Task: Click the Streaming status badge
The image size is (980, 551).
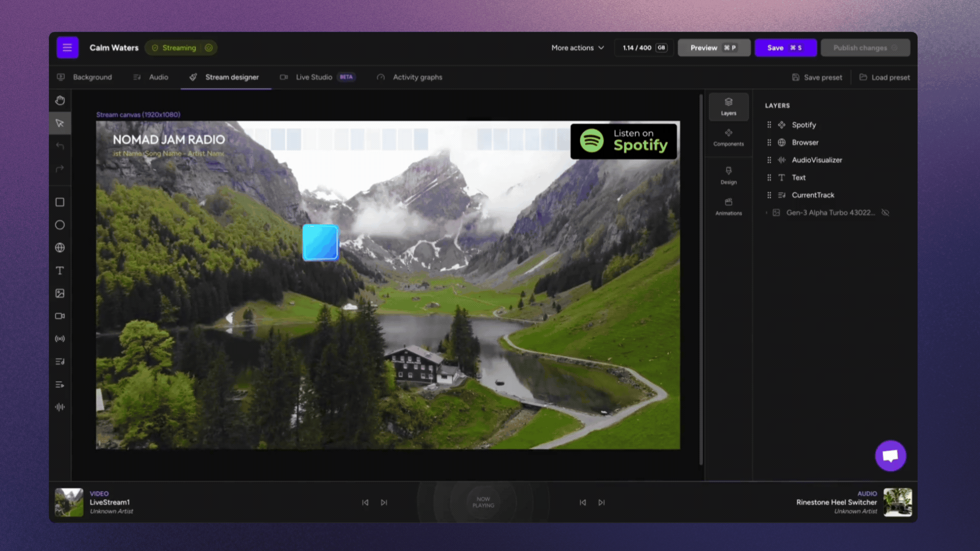Action: point(181,47)
